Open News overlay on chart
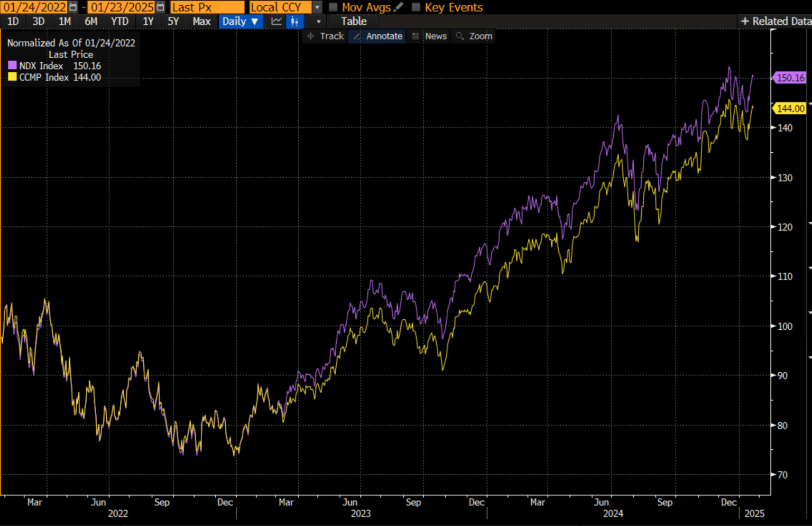812x526 pixels. [x=429, y=36]
